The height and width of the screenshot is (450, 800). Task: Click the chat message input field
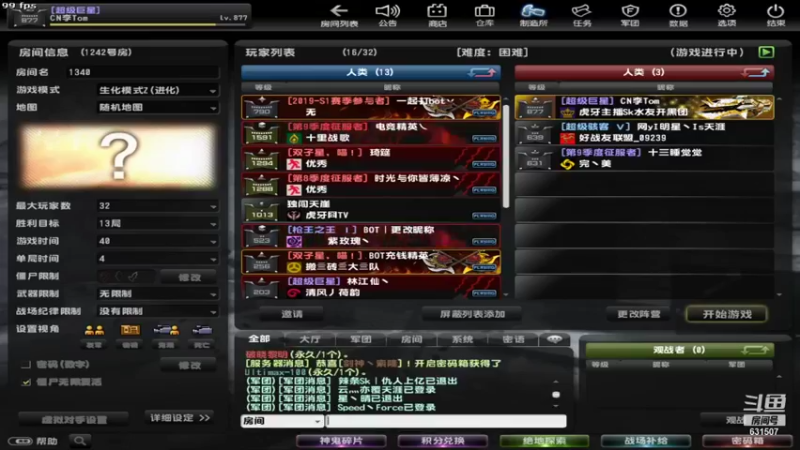[446, 421]
